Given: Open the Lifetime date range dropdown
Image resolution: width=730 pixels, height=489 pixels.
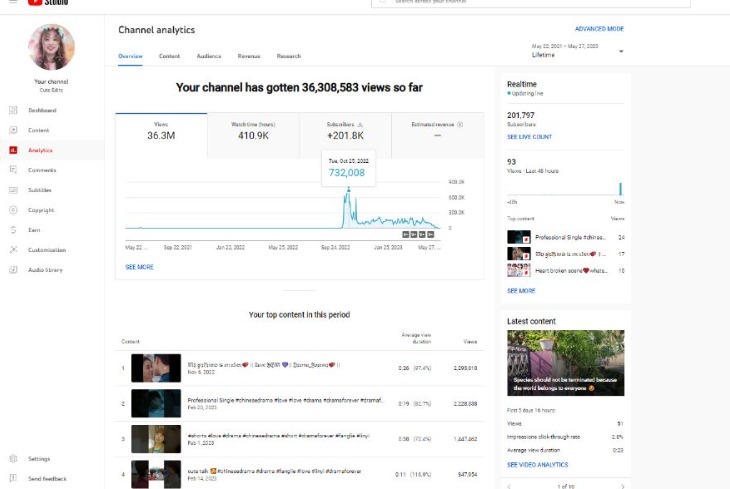Looking at the screenshot, I should click(x=577, y=51).
